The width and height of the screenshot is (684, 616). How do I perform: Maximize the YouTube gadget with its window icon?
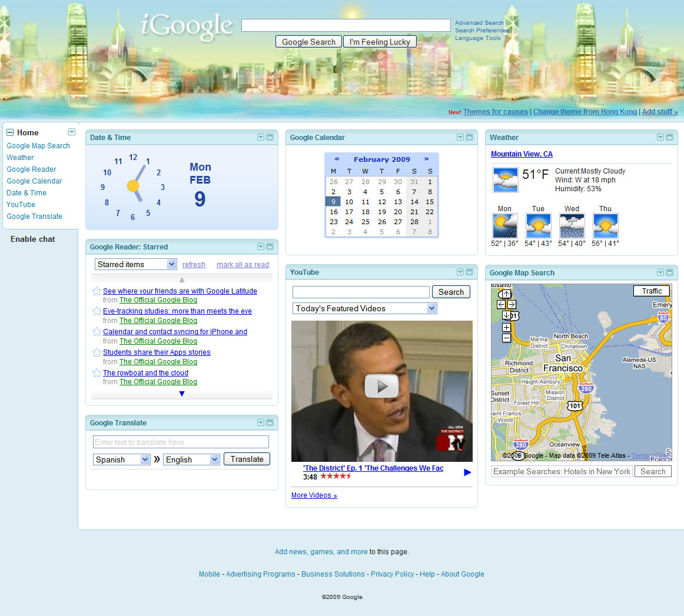click(x=470, y=272)
